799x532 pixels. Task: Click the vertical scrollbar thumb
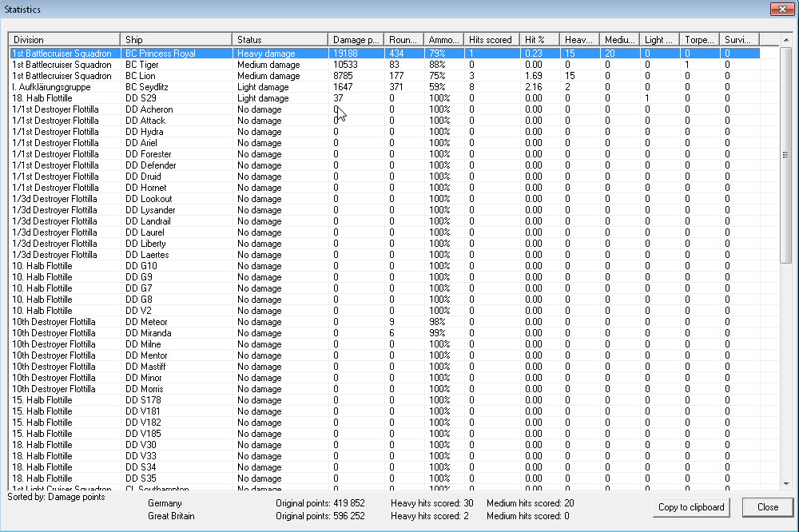pos(785,152)
